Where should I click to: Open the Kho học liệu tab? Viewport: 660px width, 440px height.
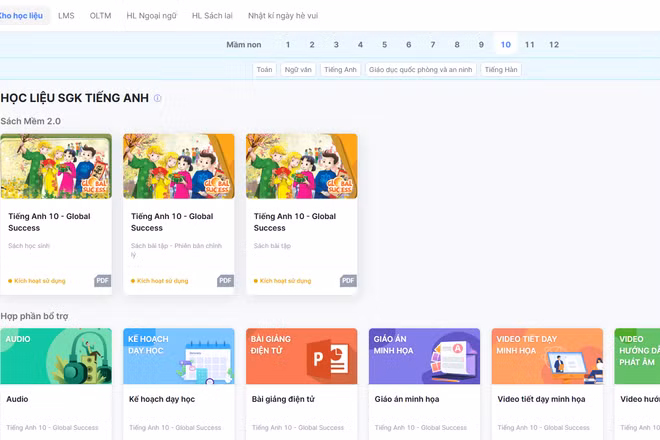click(x=21, y=16)
